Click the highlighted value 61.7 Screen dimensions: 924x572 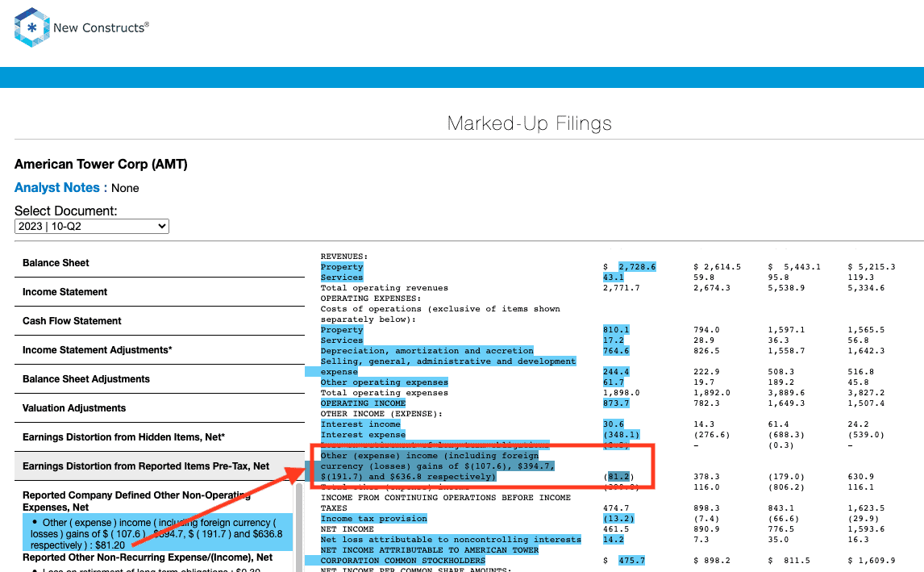613,382
